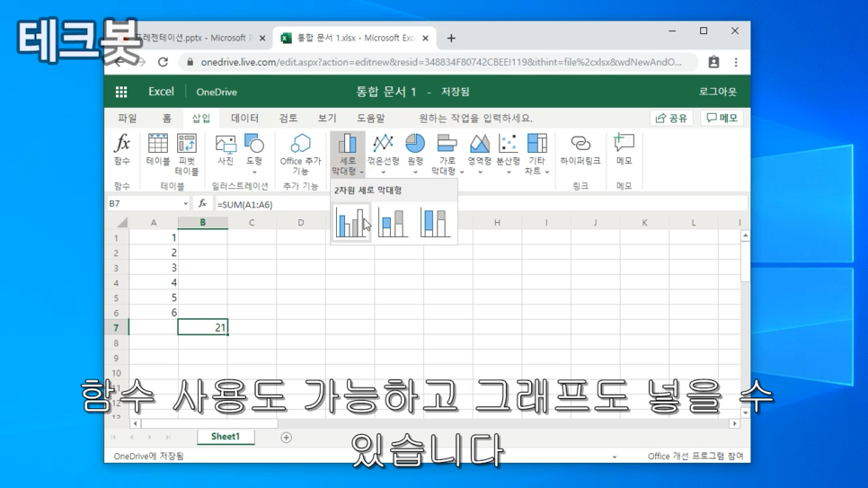
Task: Open the 파일 ribbon tab
Action: coord(128,118)
